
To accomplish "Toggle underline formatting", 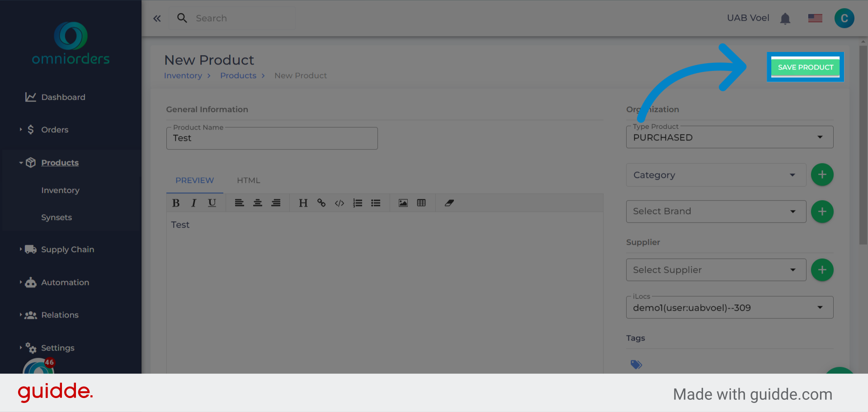I will (x=212, y=203).
